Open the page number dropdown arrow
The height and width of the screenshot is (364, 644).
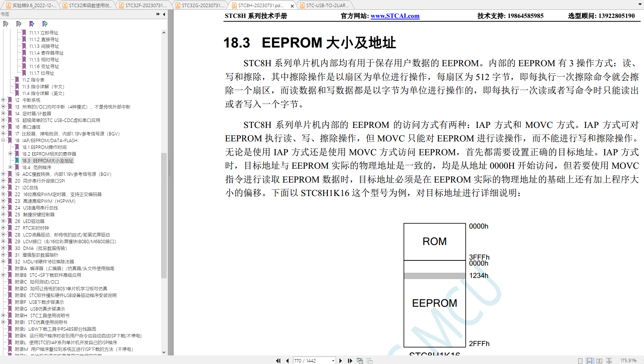(x=333, y=361)
